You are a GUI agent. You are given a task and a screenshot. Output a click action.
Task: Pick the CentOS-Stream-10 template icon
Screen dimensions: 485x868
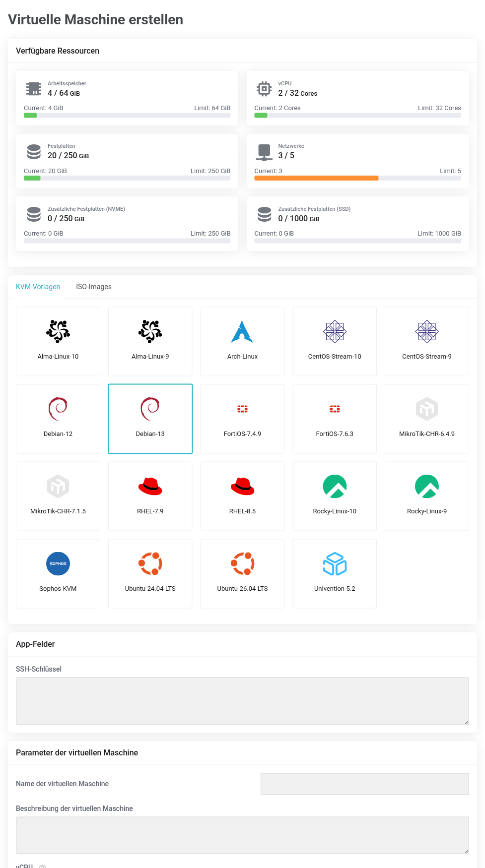pyautogui.click(x=335, y=331)
